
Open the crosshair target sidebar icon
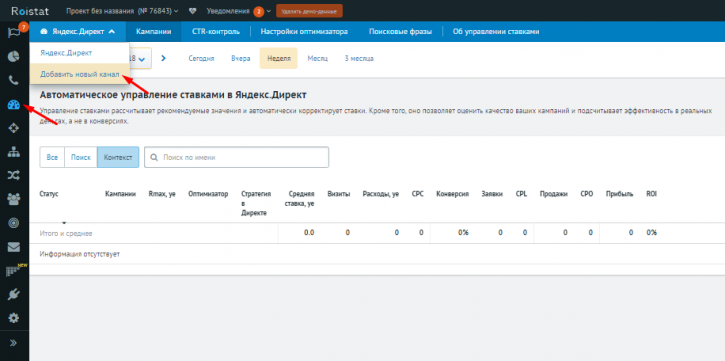click(14, 128)
